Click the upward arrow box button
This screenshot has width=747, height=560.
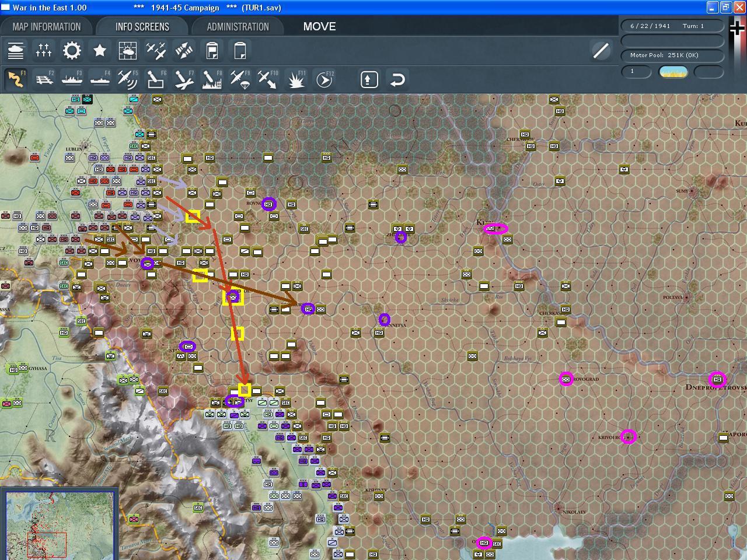(369, 79)
